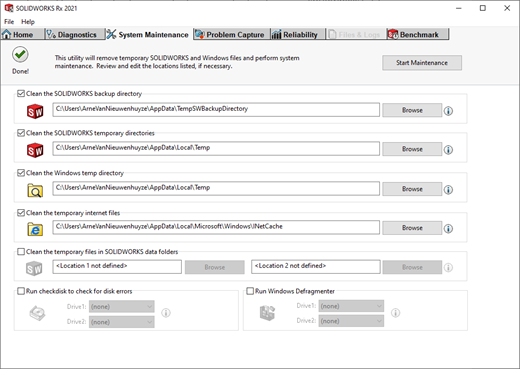This screenshot has width=520, height=369.
Task: Click the Windows Defragmenter blocks icon
Action: 267,313
